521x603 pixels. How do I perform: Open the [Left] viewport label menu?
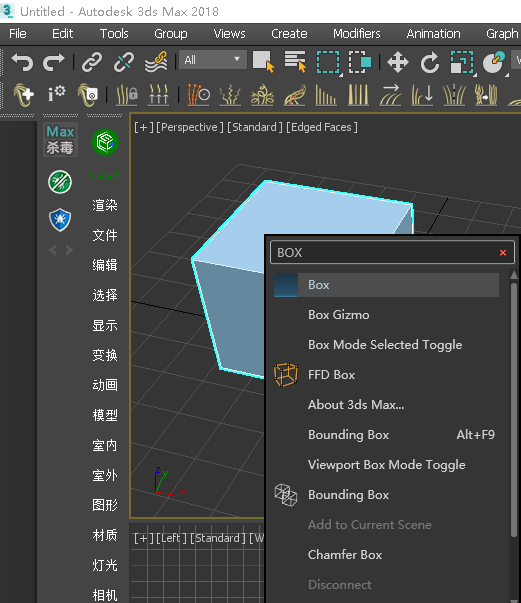[x=171, y=538]
